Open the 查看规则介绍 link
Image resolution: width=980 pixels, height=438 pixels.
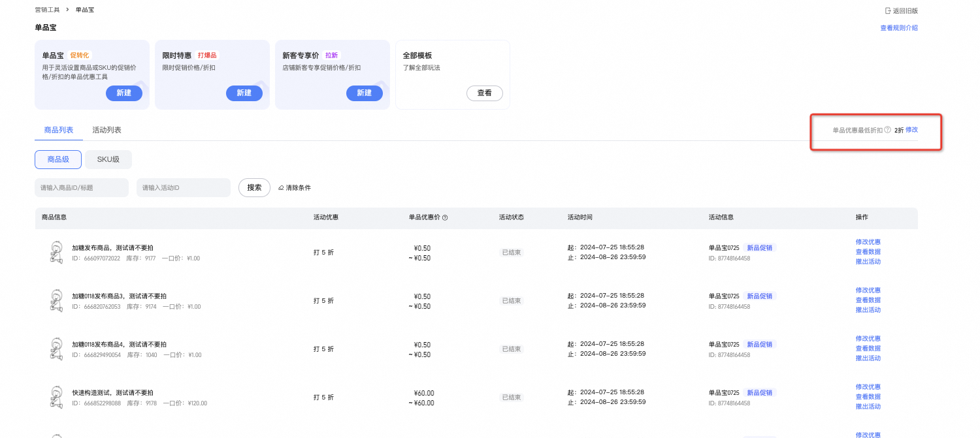[x=899, y=28]
